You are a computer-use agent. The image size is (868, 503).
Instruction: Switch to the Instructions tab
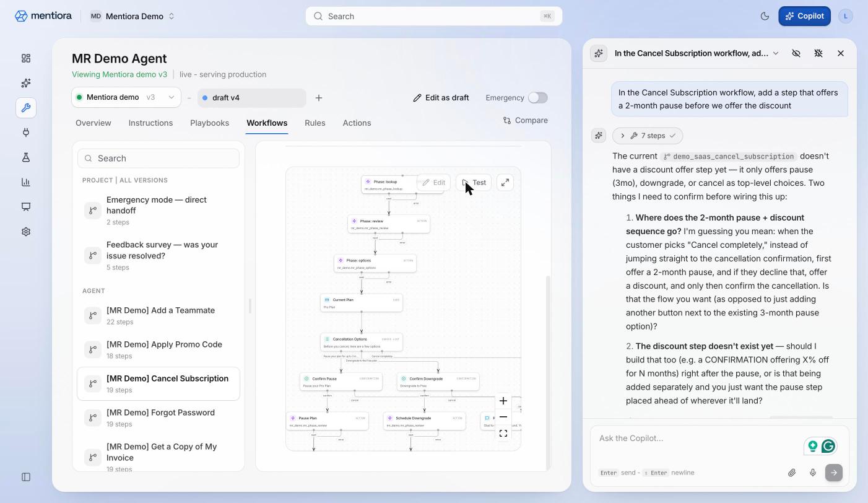150,123
